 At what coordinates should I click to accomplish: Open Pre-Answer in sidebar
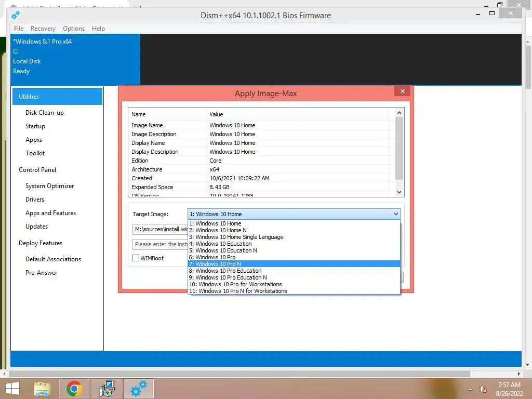tap(42, 273)
